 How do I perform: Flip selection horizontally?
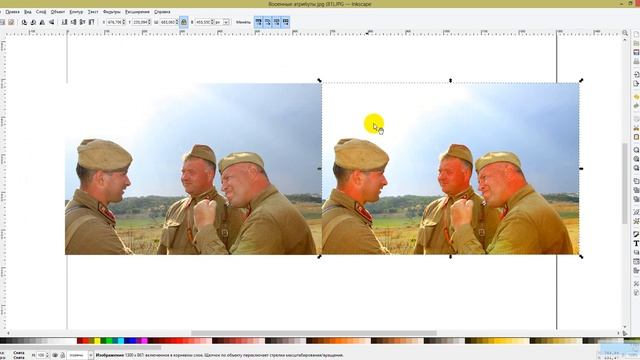[42, 22]
